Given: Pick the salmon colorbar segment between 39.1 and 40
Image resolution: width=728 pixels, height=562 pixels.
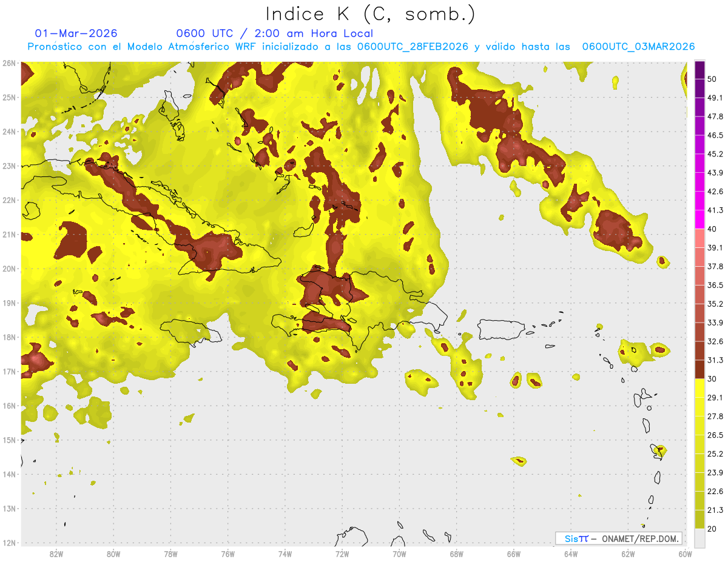Looking at the screenshot, I should pyautogui.click(x=699, y=238).
